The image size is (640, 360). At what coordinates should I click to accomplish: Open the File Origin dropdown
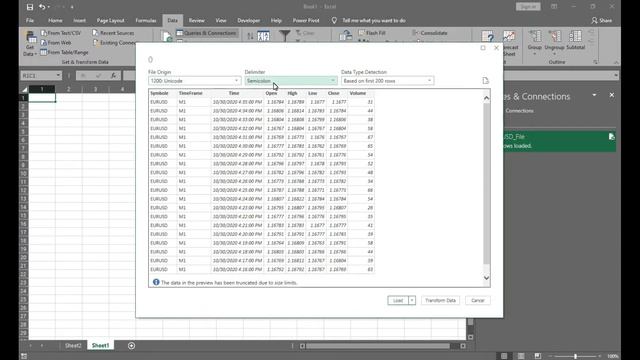tap(195, 81)
